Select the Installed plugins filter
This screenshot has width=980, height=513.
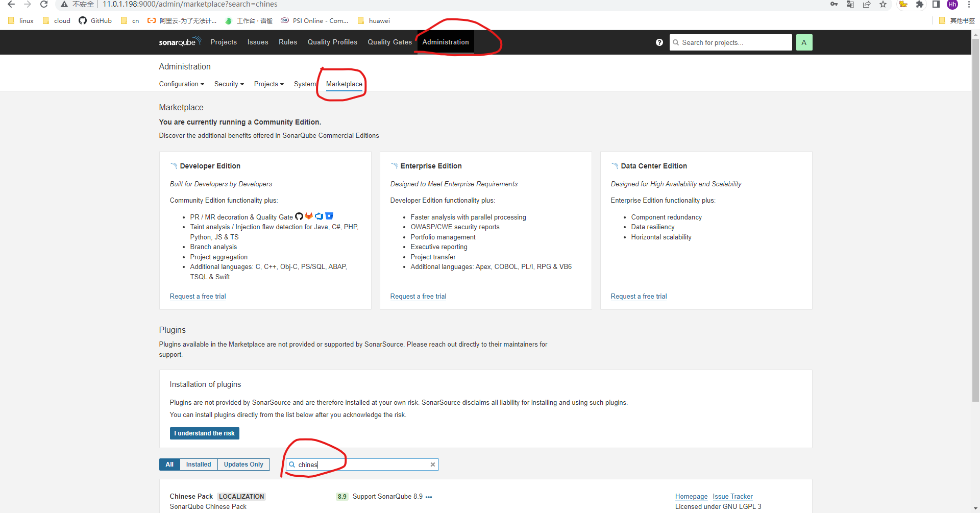pyautogui.click(x=199, y=465)
